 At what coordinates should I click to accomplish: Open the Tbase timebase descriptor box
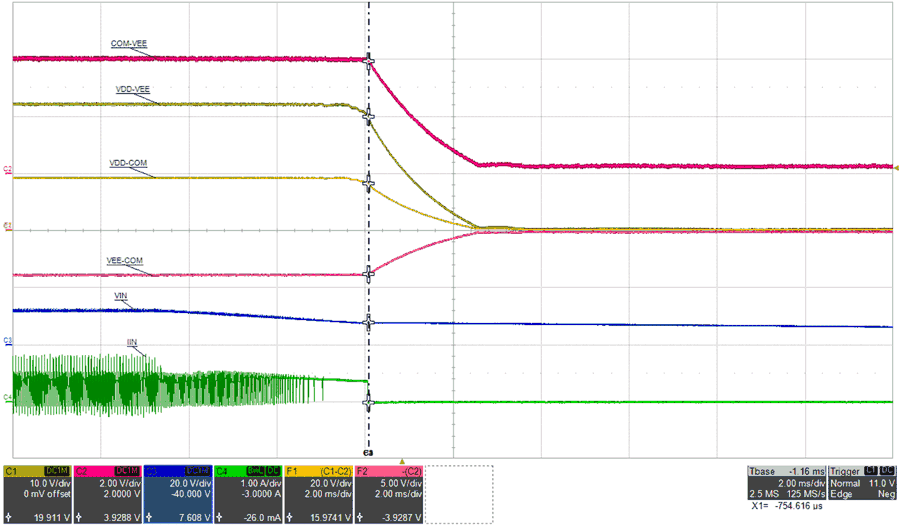[x=786, y=483]
